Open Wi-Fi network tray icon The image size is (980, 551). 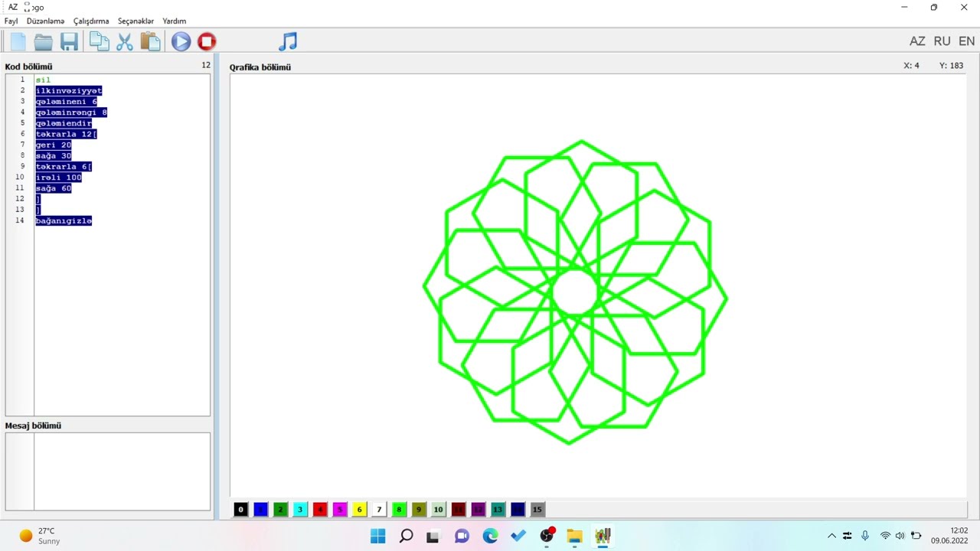[885, 536]
